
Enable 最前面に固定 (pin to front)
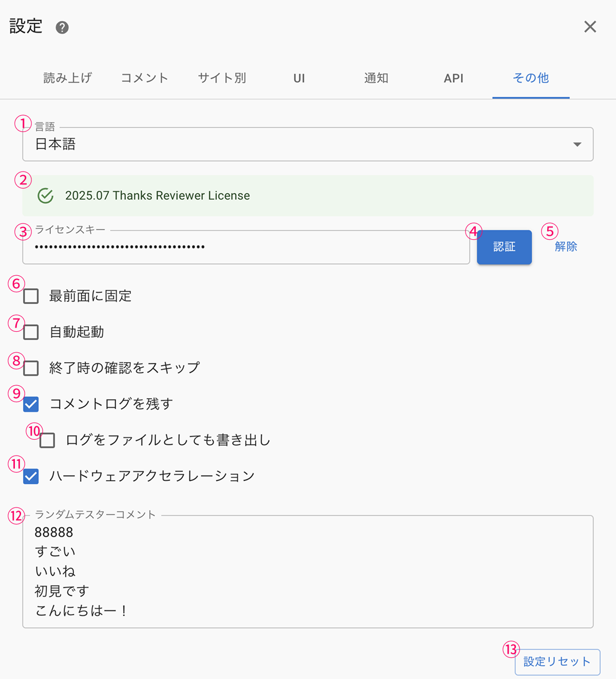[30, 296]
